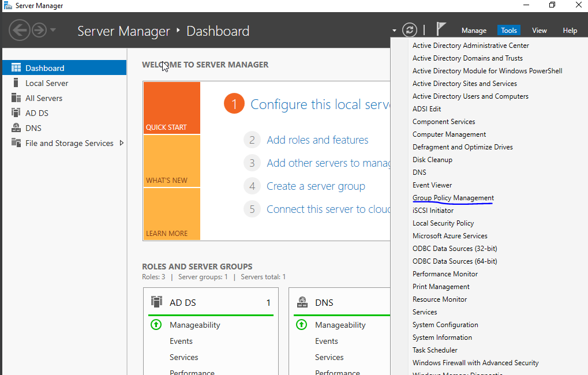
Task: Open Active Directory Administrative Center
Action: click(x=471, y=46)
